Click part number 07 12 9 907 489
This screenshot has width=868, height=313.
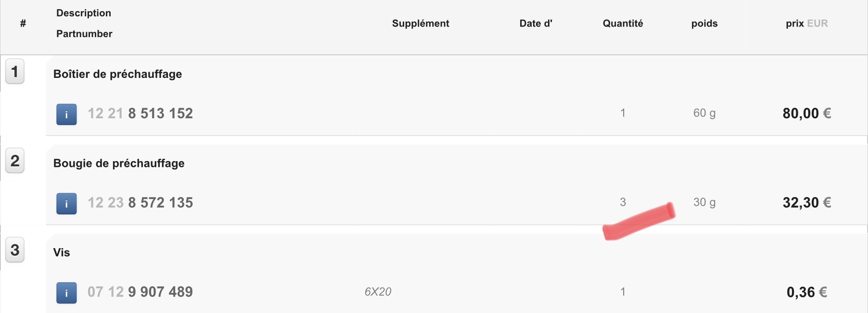click(140, 292)
